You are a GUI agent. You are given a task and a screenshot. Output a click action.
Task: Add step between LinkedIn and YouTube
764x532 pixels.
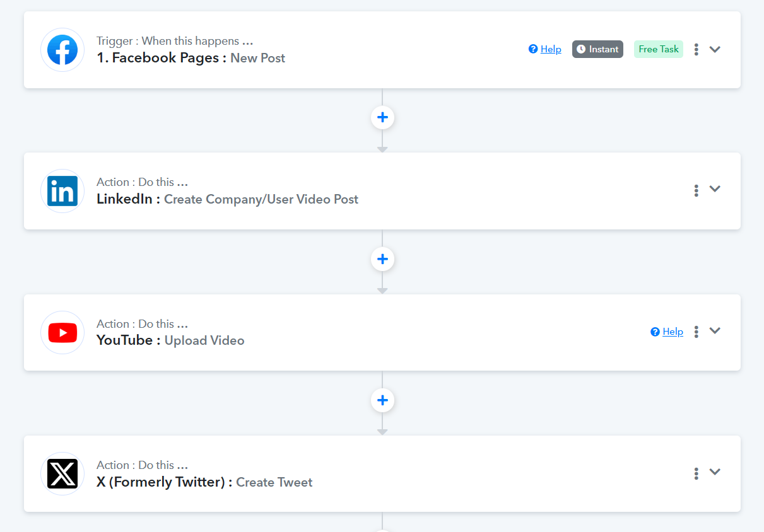382,259
